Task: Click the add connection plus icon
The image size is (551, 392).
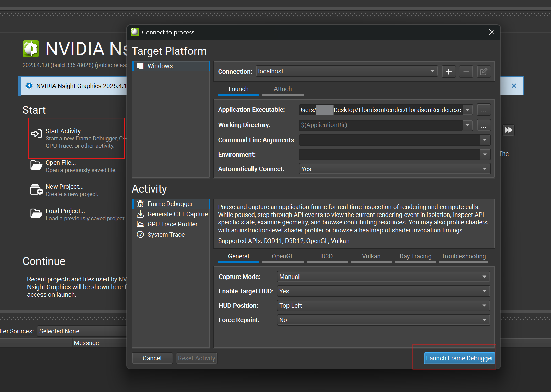Action: pyautogui.click(x=448, y=72)
